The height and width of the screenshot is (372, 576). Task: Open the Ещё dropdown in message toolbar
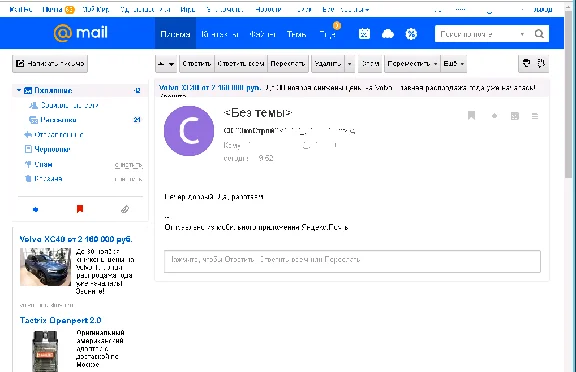pos(454,64)
